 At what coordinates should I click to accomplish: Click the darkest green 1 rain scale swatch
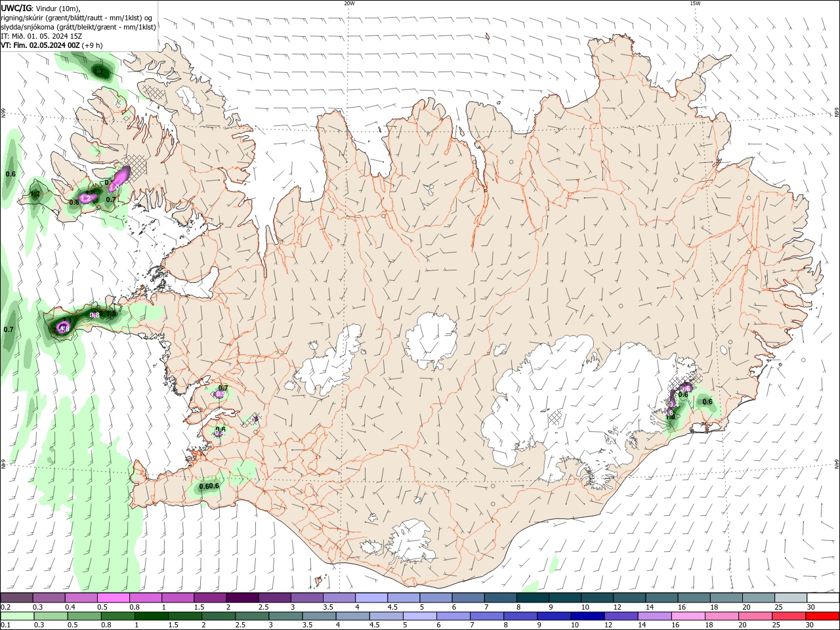[151, 616]
